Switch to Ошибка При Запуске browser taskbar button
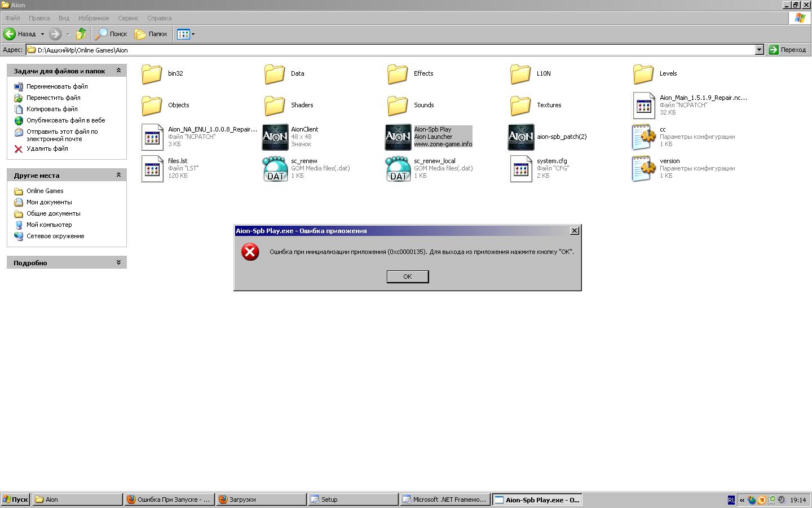 click(x=169, y=500)
